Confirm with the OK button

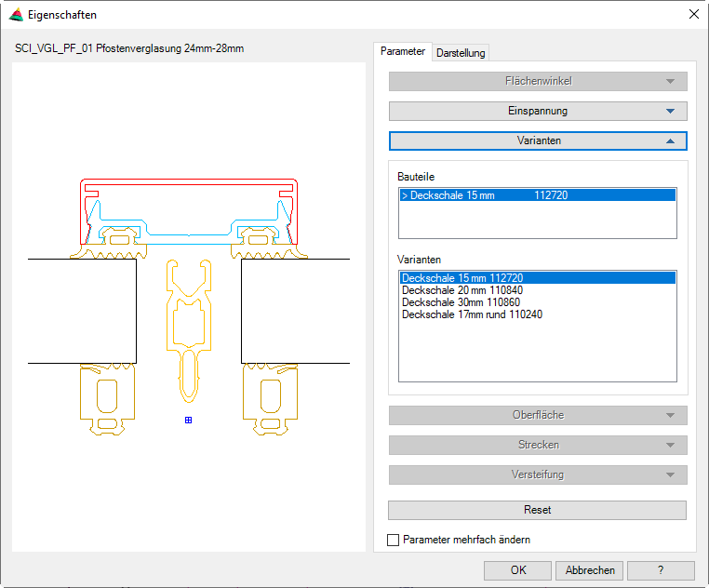pyautogui.click(x=518, y=570)
